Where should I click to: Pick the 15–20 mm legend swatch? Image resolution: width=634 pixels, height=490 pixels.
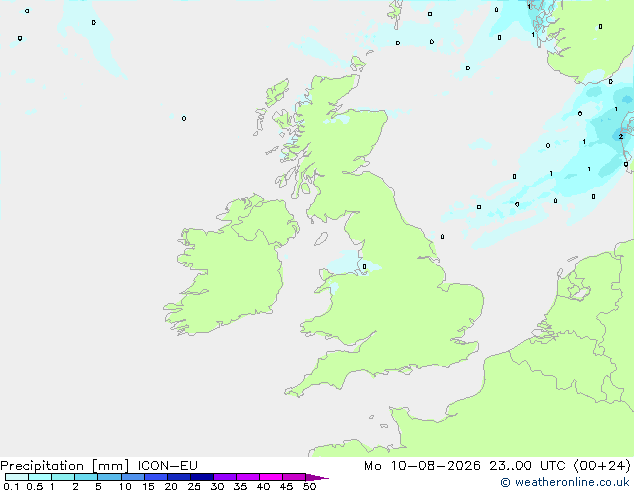155,477
